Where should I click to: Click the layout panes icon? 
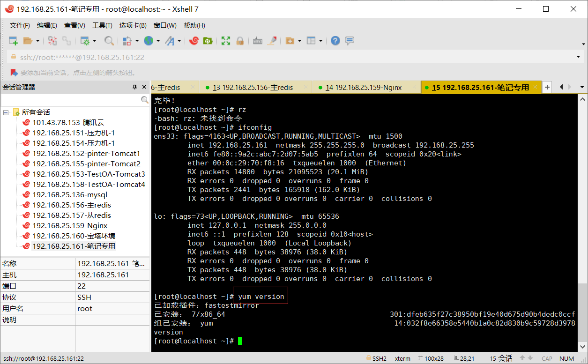(x=312, y=41)
